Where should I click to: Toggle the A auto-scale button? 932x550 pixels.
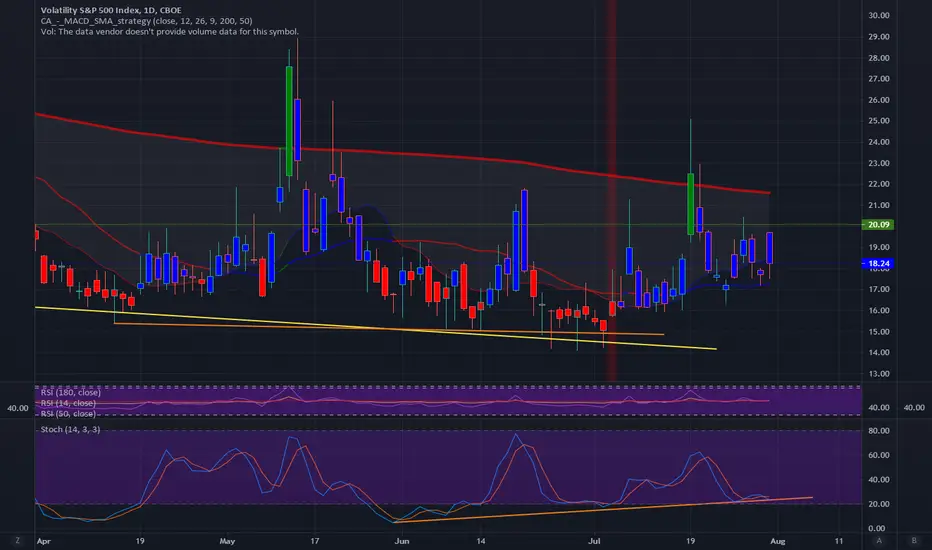[x=879, y=540]
